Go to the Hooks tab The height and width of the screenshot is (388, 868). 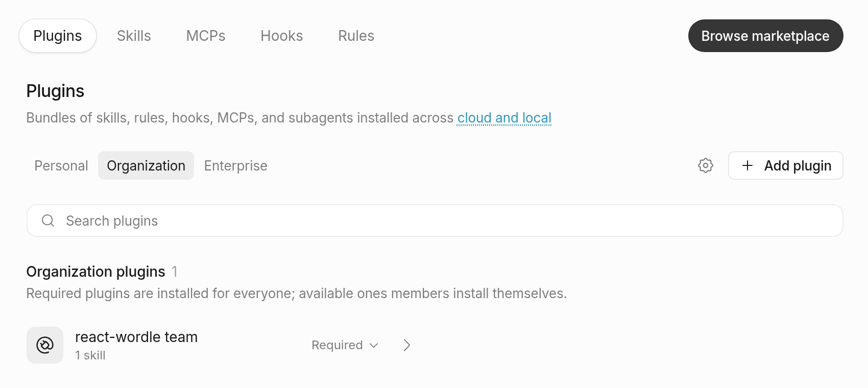coord(282,36)
